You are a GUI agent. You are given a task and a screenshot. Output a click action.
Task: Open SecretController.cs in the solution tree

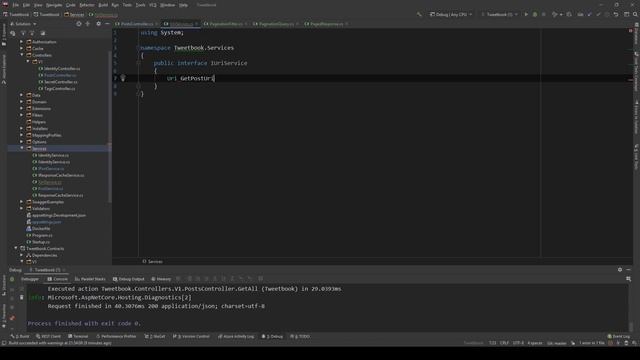coord(58,82)
